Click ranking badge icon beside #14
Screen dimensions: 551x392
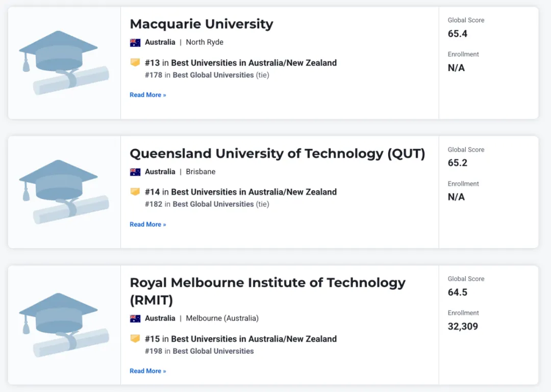135,192
